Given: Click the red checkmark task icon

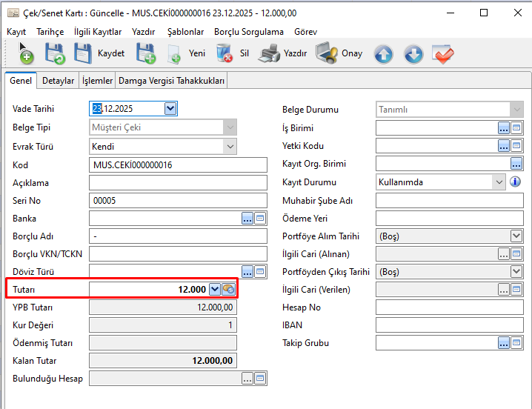Looking at the screenshot, I should tap(442, 54).
